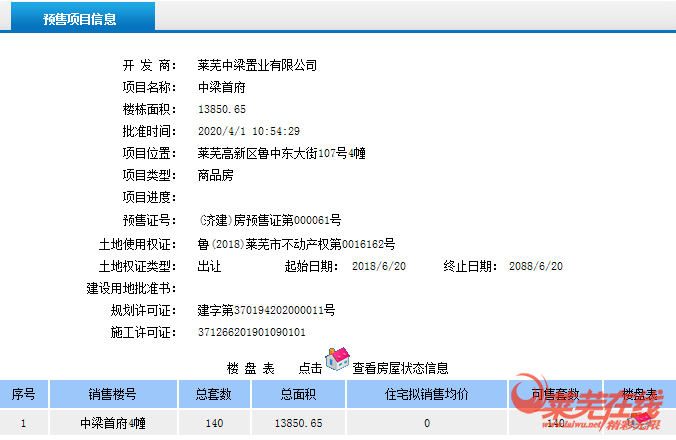
Task: Click the planning permit 建字第370194202000011号
Action: [x=266, y=310]
